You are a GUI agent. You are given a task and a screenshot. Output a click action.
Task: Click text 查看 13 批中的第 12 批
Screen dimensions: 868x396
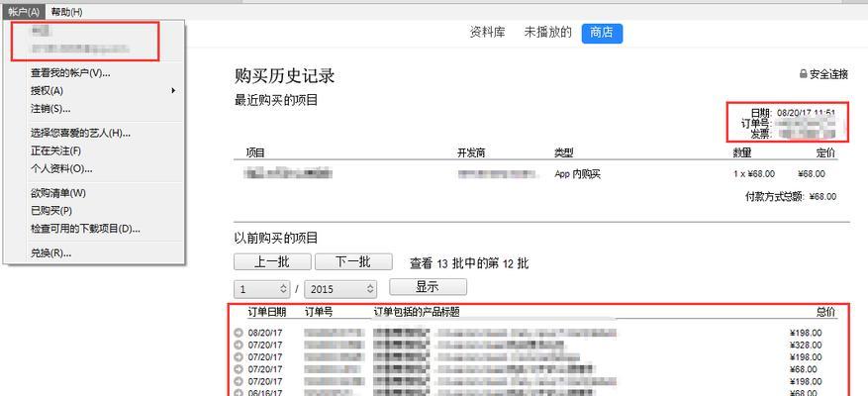point(469,263)
